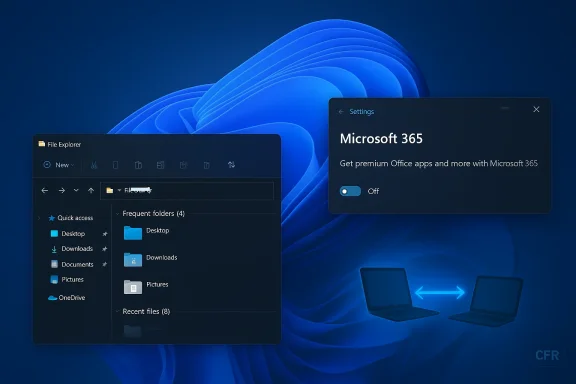Open Desktop in the sidebar

tap(68, 234)
